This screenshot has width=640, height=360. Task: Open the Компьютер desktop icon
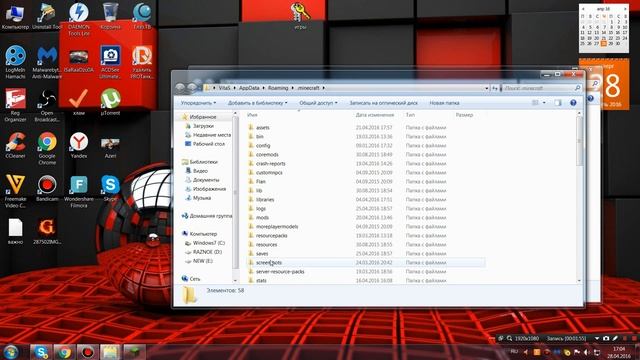(x=15, y=16)
